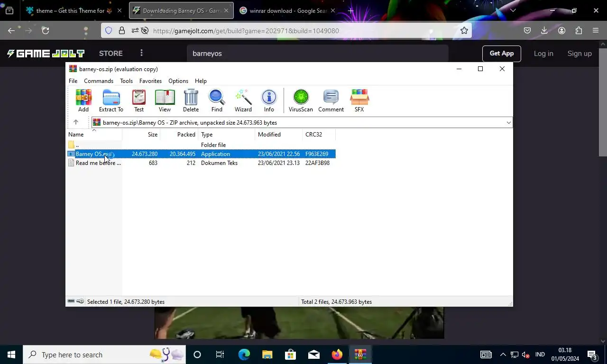Click the Delete trash can icon
Viewport: 607px width, 364px height.
pyautogui.click(x=191, y=100)
